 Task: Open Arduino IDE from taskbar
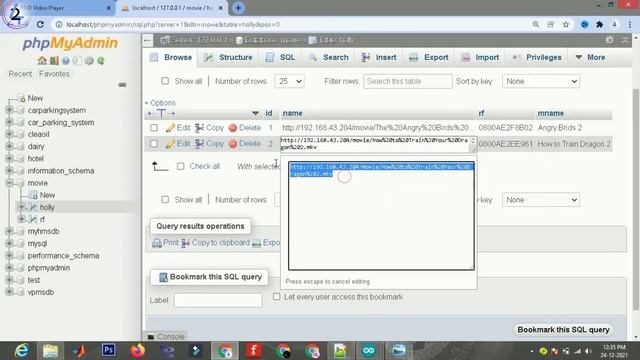point(369,351)
